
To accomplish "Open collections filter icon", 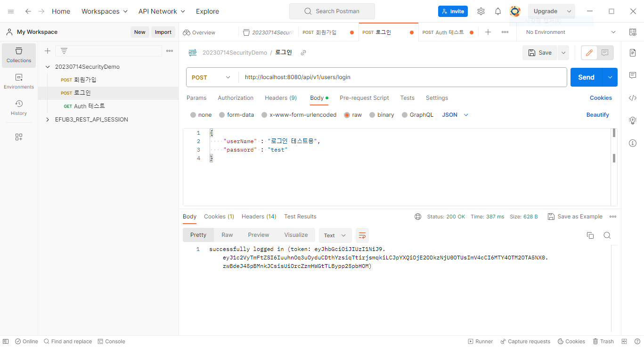I will 64,51.
